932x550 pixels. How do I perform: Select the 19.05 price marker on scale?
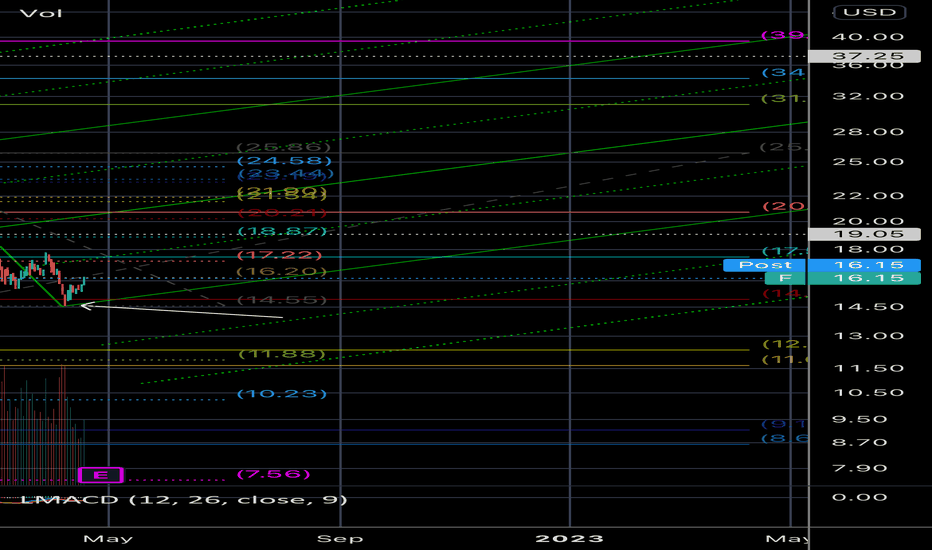(x=865, y=234)
